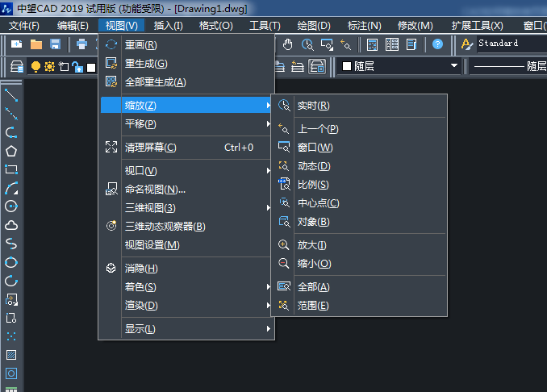547x392 pixels.
Task: Select the Revision Cloud tool
Action: 11,225
